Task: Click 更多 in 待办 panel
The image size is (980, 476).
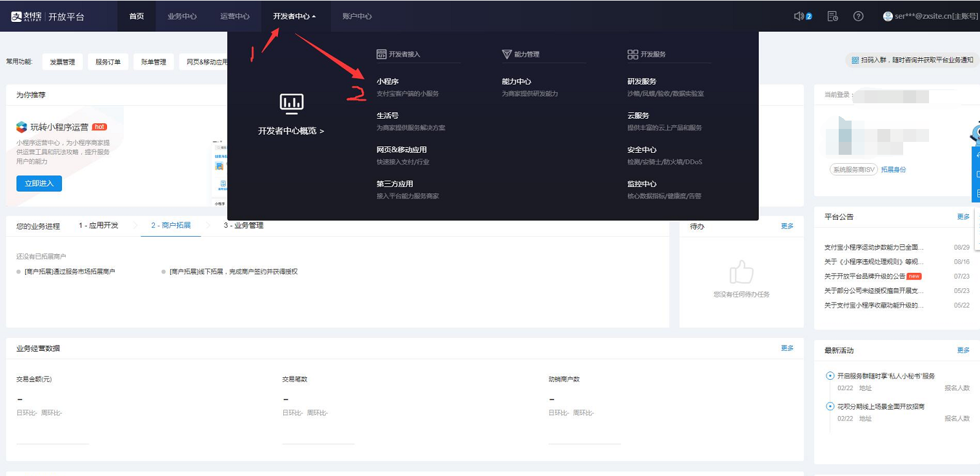Action: pos(787,226)
